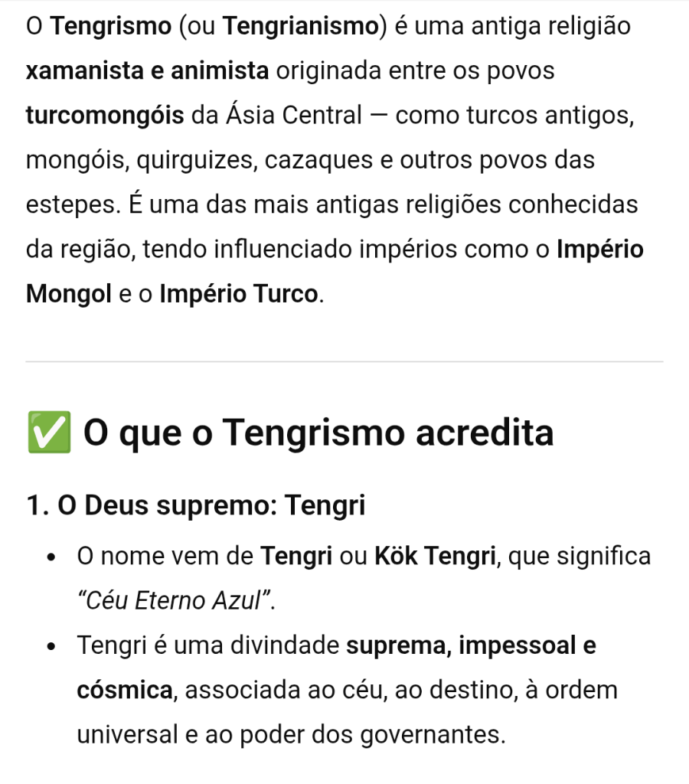Screen dimensions: 689x784
Task: Click the green checkmark emoji icon
Action: click(47, 433)
